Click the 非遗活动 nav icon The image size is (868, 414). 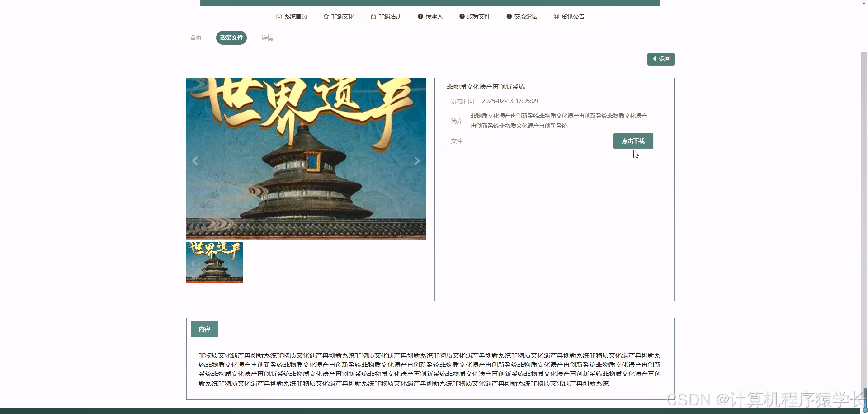coord(373,16)
